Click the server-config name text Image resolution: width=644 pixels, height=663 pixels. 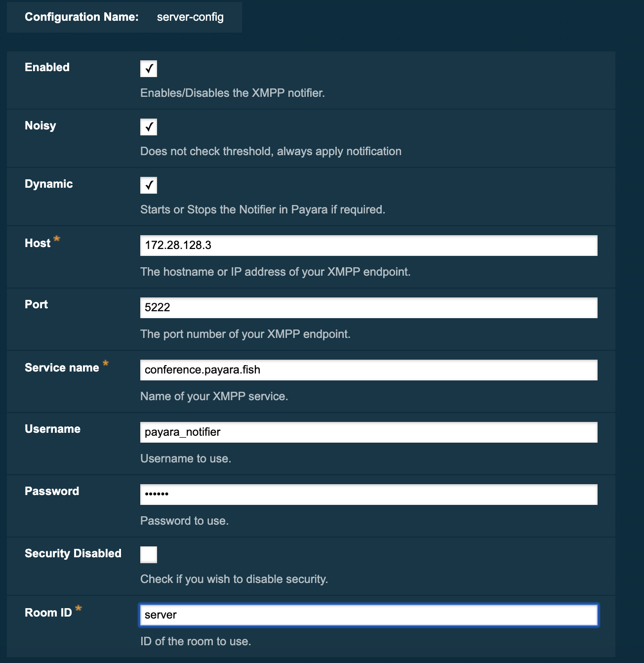[190, 17]
